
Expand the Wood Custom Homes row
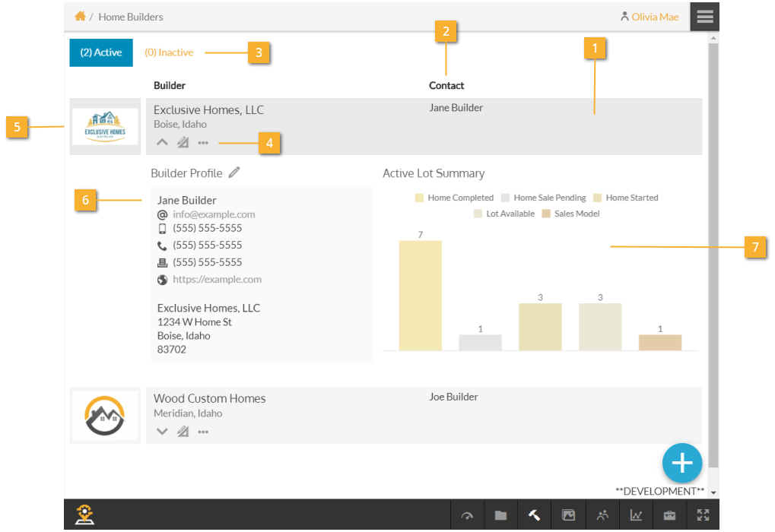[162, 432]
